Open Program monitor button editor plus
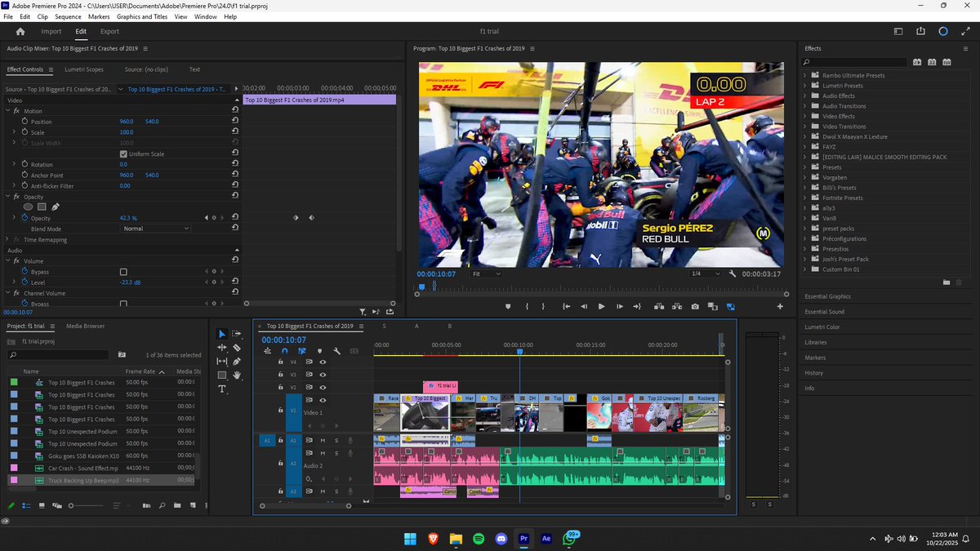Viewport: 980px width, 551px height. pyautogui.click(x=780, y=306)
